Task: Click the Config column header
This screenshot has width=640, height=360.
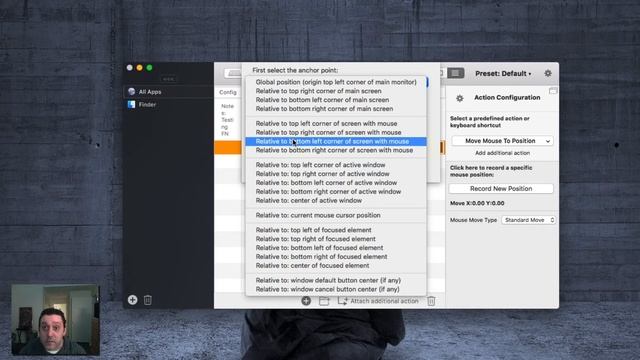Action: pyautogui.click(x=228, y=92)
